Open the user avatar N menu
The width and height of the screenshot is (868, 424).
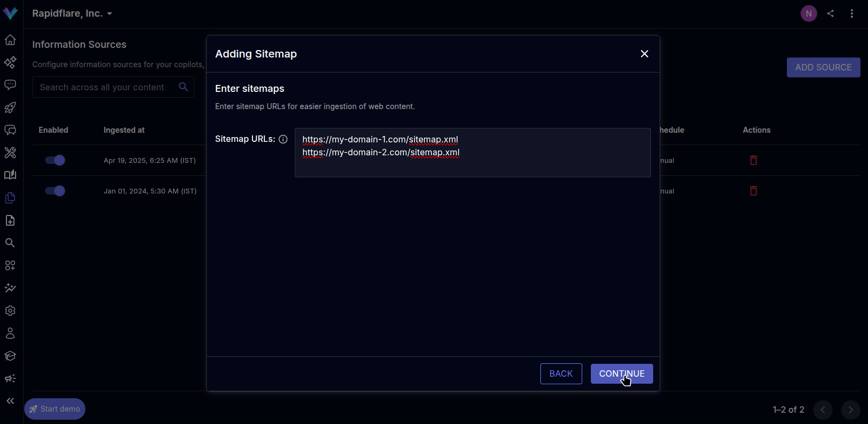(808, 13)
